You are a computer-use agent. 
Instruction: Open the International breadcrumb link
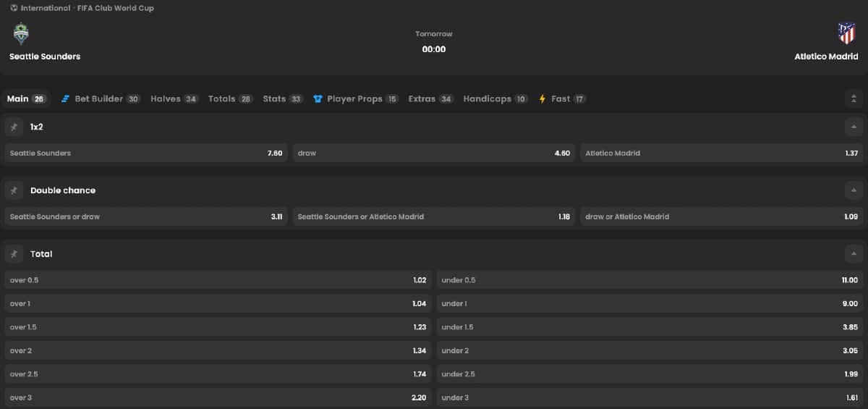46,8
